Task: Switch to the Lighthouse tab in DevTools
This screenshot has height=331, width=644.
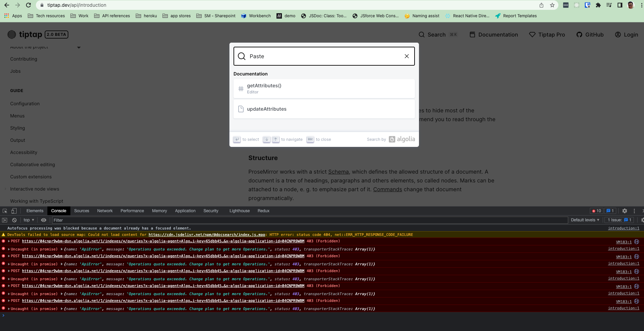Action: click(240, 211)
